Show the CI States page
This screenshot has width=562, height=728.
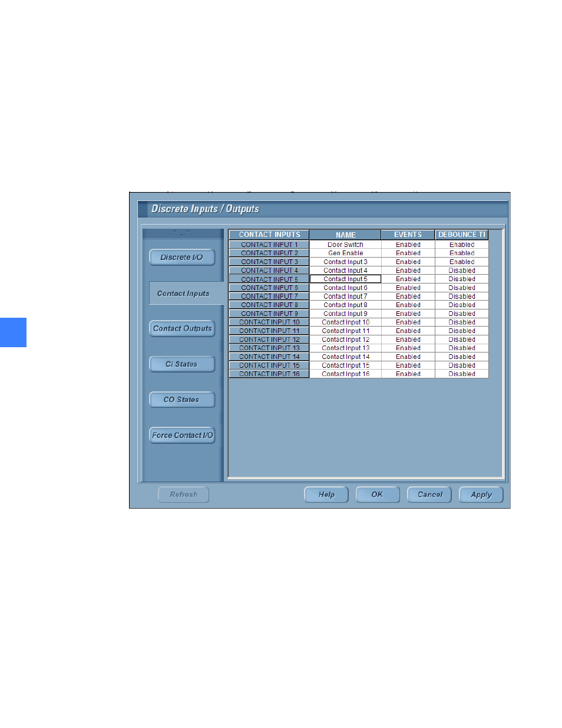(x=182, y=364)
